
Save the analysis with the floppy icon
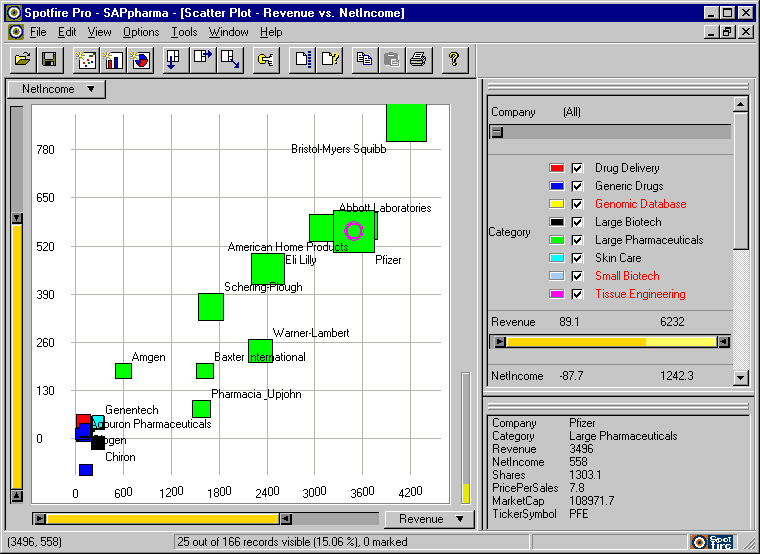(49, 60)
